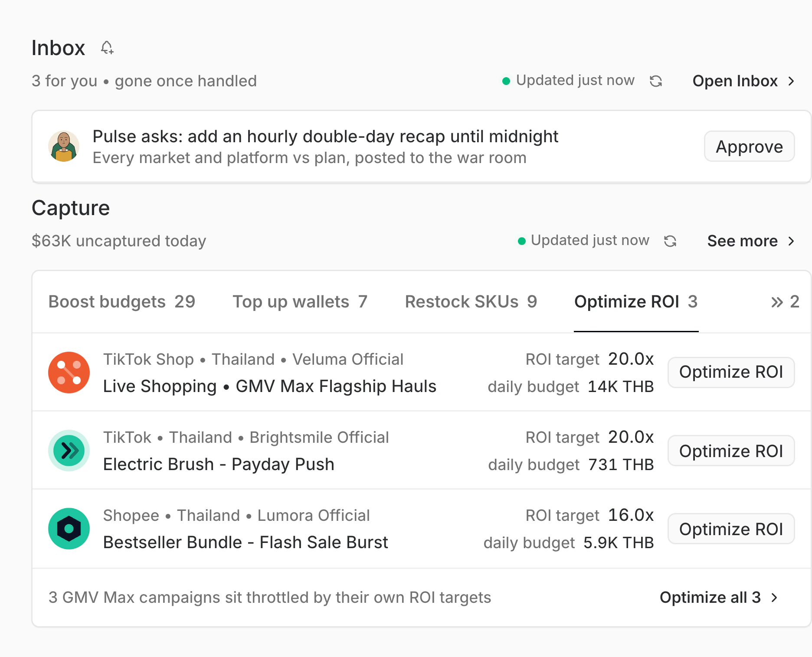Optimize ROI for Electric Brush - Payday Push
The width and height of the screenshot is (812, 657).
[x=731, y=451]
